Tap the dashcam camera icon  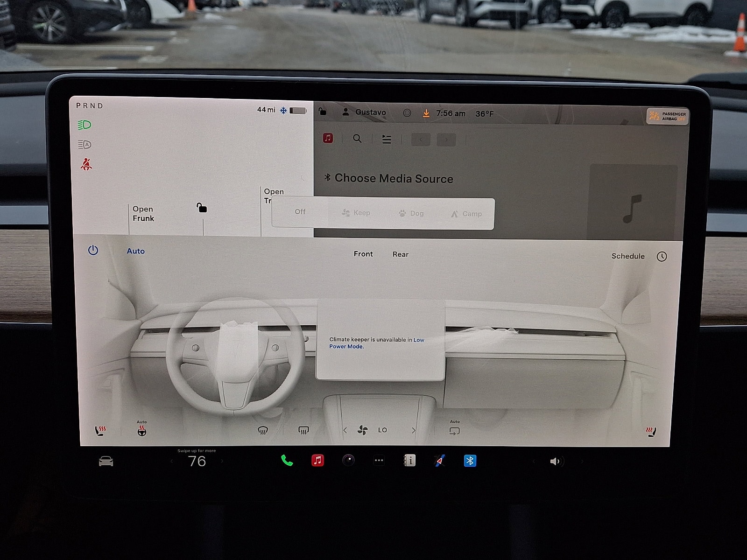[348, 461]
